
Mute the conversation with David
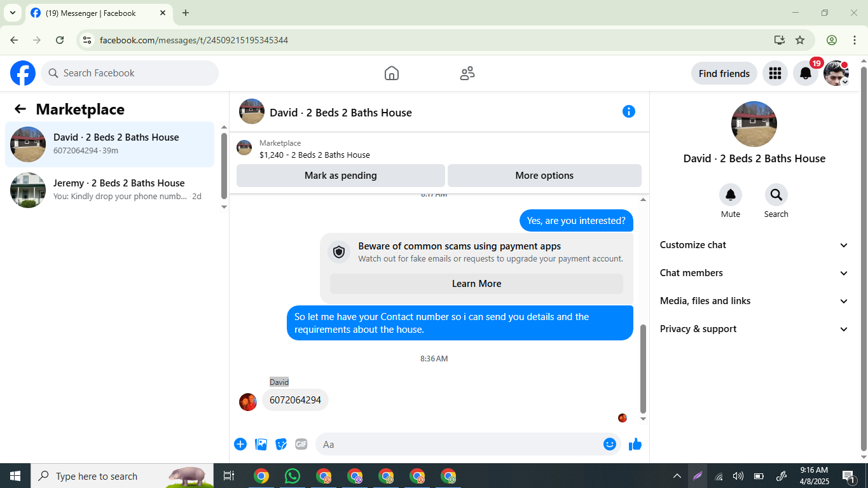(x=731, y=195)
